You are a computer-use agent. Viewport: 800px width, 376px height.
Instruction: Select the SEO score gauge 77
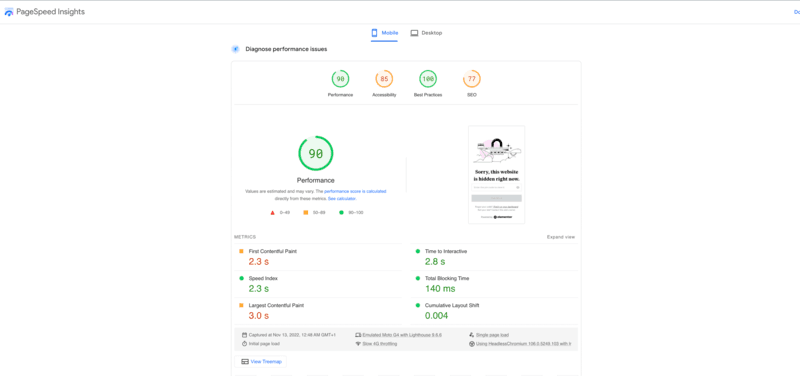[472, 79]
